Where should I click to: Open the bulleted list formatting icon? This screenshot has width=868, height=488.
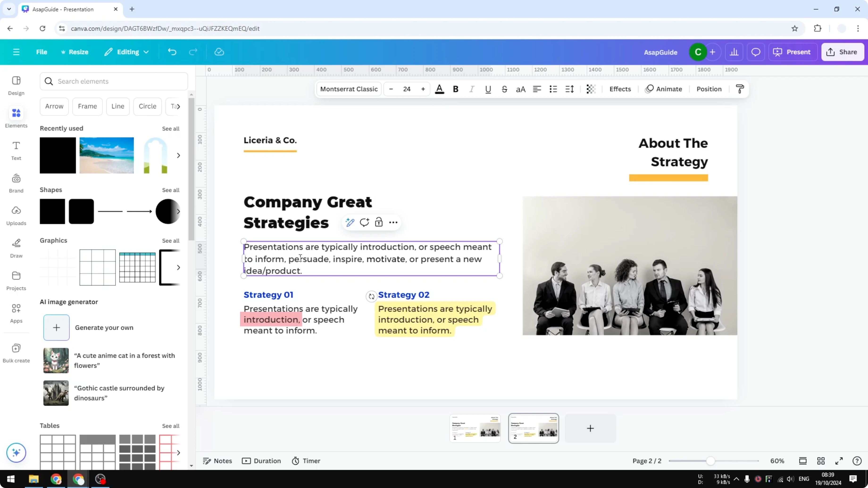pyautogui.click(x=553, y=89)
